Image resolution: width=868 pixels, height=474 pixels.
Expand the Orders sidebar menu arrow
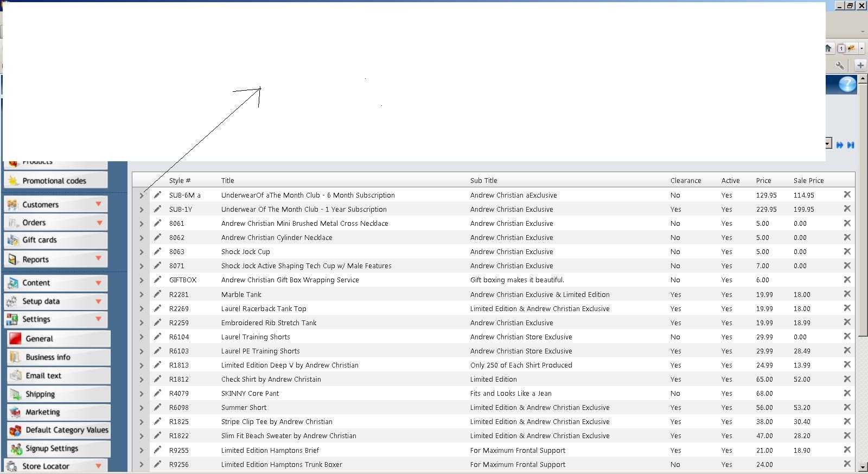click(99, 223)
